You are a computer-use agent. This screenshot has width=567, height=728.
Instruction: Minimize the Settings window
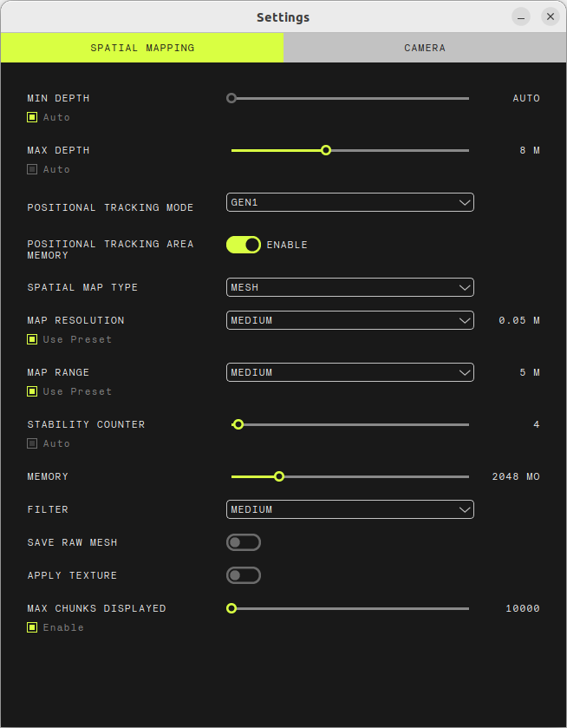(521, 17)
